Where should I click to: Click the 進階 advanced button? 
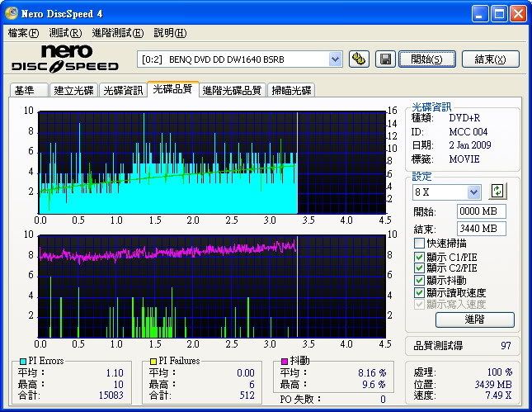474,320
